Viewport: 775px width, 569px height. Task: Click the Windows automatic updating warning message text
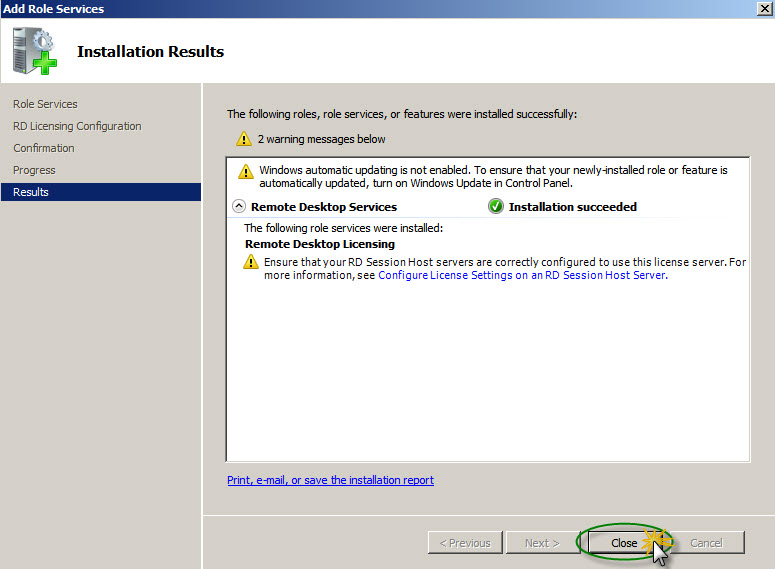point(493,176)
